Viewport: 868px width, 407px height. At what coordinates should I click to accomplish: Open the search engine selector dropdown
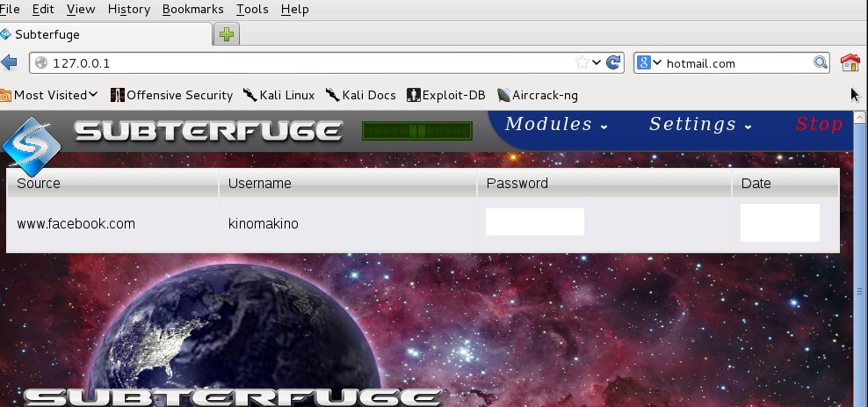pyautogui.click(x=649, y=63)
